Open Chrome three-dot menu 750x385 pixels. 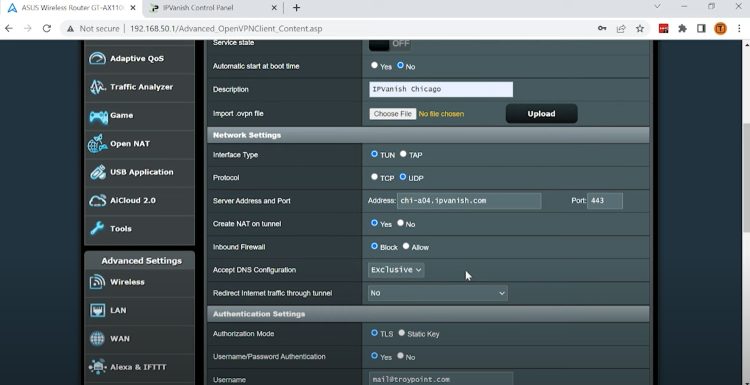(x=739, y=29)
